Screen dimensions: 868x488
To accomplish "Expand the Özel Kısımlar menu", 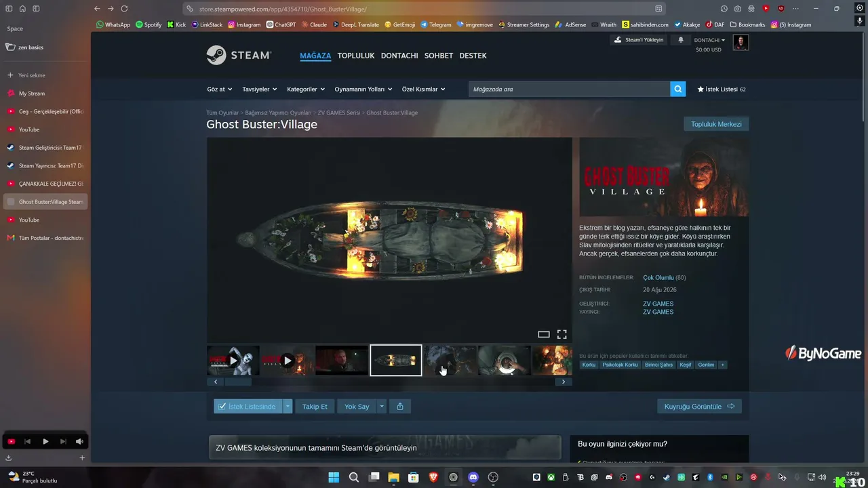I will click(424, 89).
